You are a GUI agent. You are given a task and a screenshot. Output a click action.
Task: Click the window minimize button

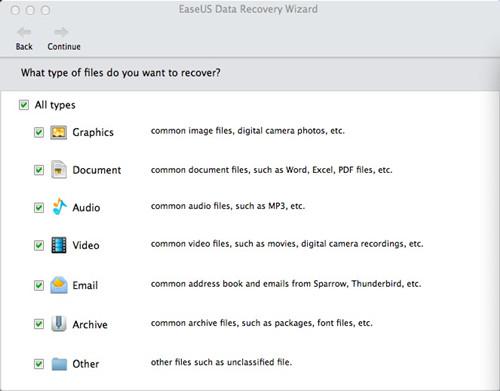[x=30, y=10]
